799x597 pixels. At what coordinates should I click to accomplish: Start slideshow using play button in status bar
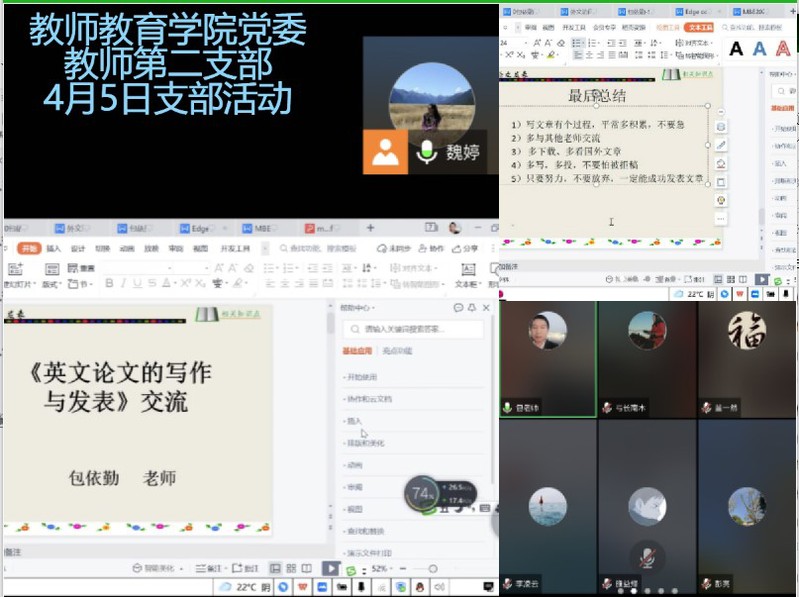click(x=330, y=568)
